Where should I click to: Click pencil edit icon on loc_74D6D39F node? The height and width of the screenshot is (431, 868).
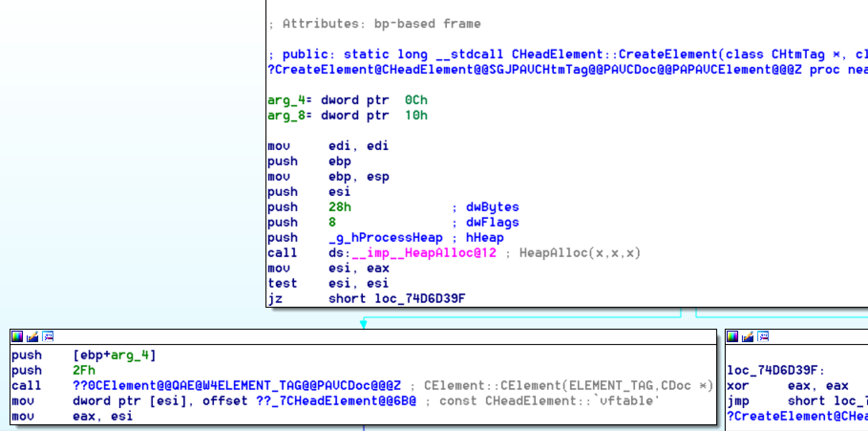tap(748, 337)
